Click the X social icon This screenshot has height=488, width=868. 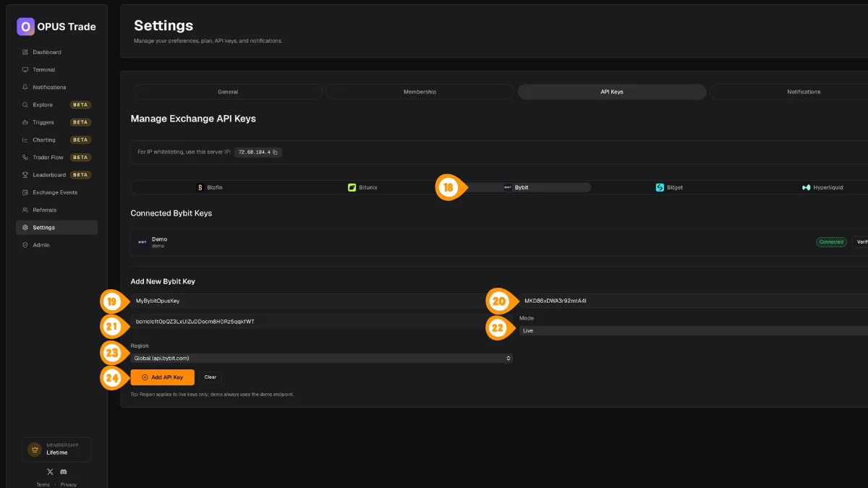[x=49, y=471]
